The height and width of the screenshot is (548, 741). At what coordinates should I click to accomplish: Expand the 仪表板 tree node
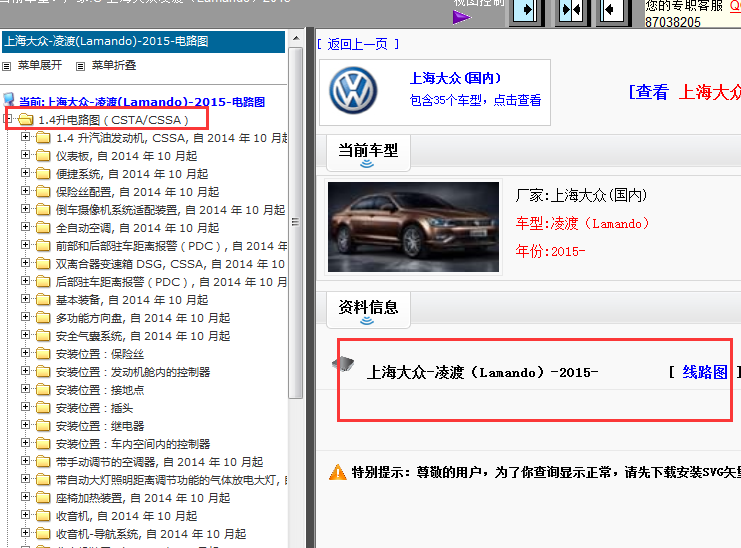pyautogui.click(x=25, y=155)
